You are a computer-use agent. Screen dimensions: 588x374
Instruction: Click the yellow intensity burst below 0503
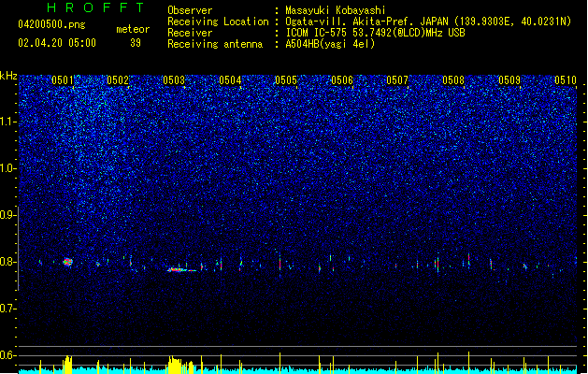coord(180,365)
